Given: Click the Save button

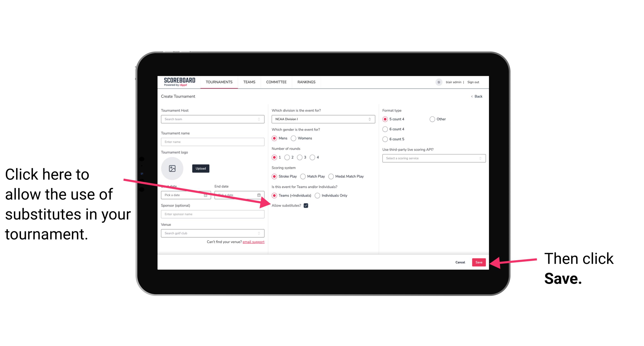Looking at the screenshot, I should tap(479, 262).
